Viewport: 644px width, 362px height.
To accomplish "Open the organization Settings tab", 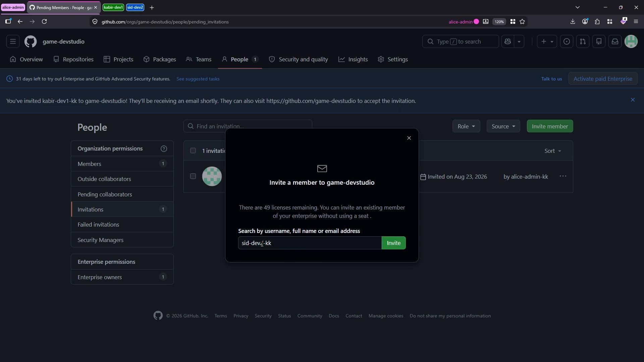I will coord(392,59).
